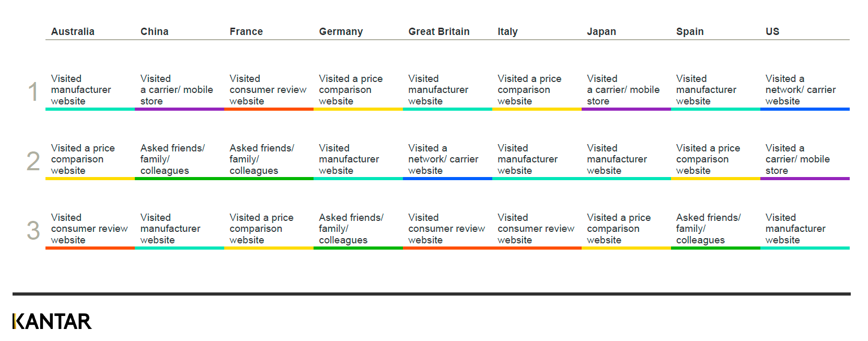Click the US column header
Screen dimensions: 868x341
772,31
